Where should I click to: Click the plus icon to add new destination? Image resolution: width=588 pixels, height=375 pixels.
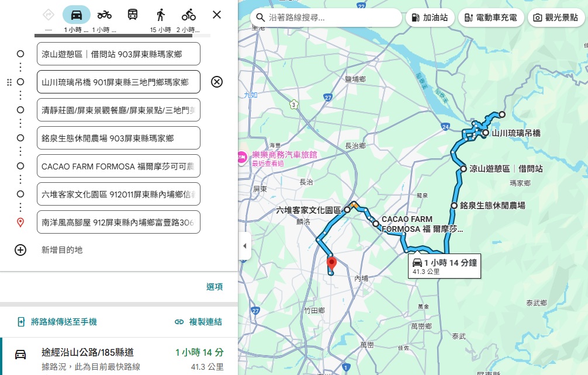click(20, 250)
